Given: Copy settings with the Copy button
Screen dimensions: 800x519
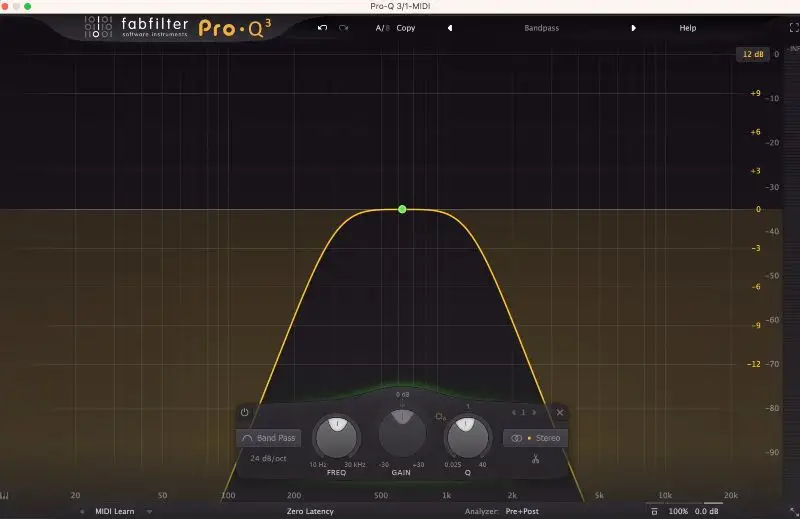Looking at the screenshot, I should tap(405, 28).
